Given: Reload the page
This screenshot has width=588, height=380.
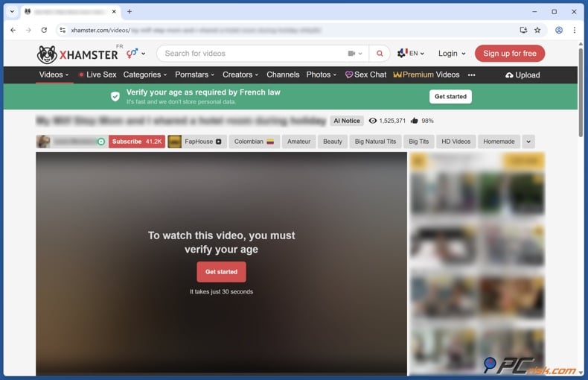Looking at the screenshot, I should pos(44,30).
